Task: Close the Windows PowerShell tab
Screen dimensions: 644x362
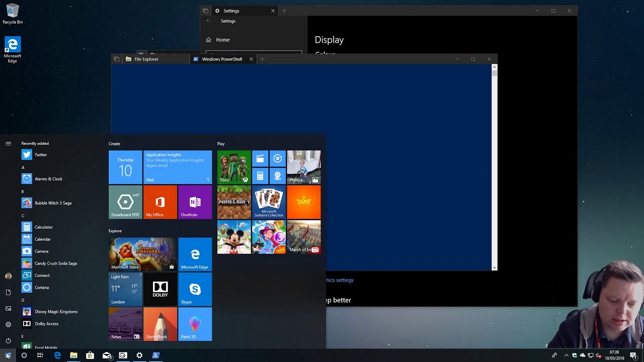Action: (x=251, y=59)
